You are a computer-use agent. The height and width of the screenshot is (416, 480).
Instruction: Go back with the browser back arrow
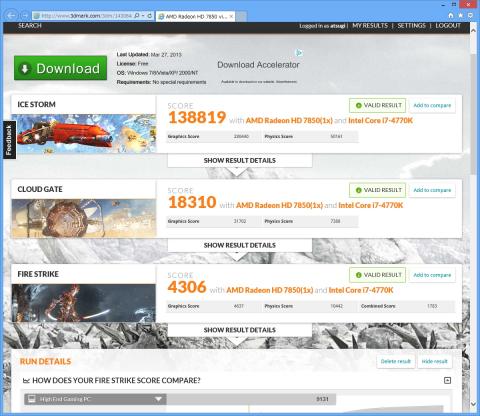(x=11, y=16)
